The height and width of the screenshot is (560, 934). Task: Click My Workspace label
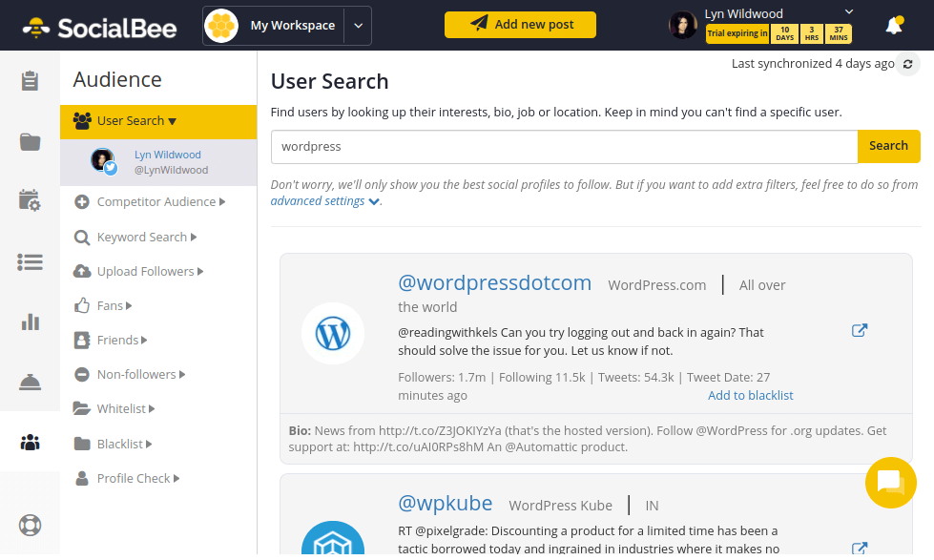(x=293, y=26)
